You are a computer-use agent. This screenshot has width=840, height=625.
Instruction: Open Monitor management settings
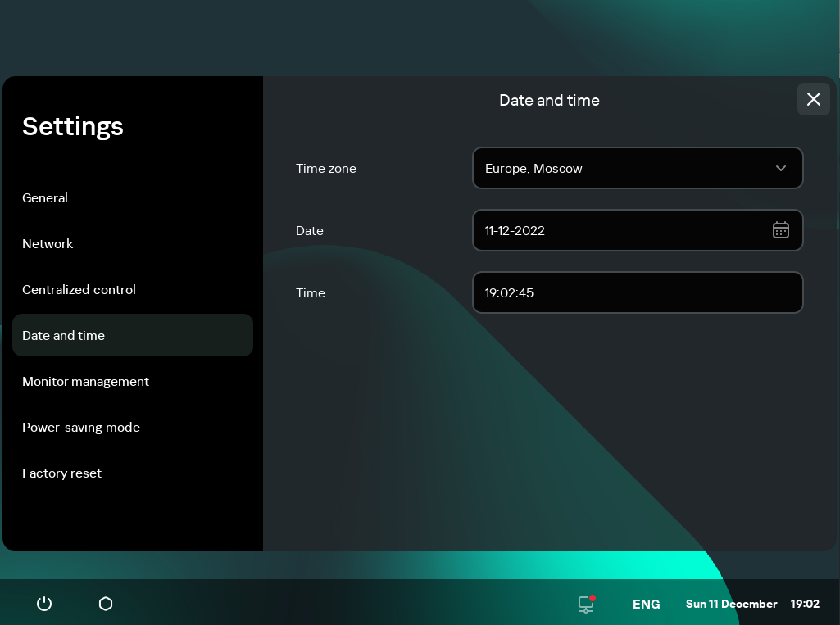85,381
